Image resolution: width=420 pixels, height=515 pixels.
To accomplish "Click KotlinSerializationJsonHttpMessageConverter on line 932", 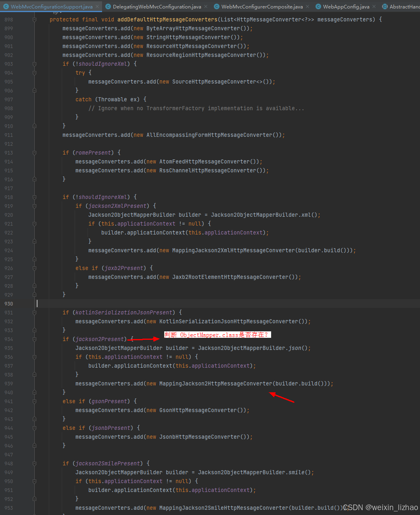I will (x=229, y=321).
